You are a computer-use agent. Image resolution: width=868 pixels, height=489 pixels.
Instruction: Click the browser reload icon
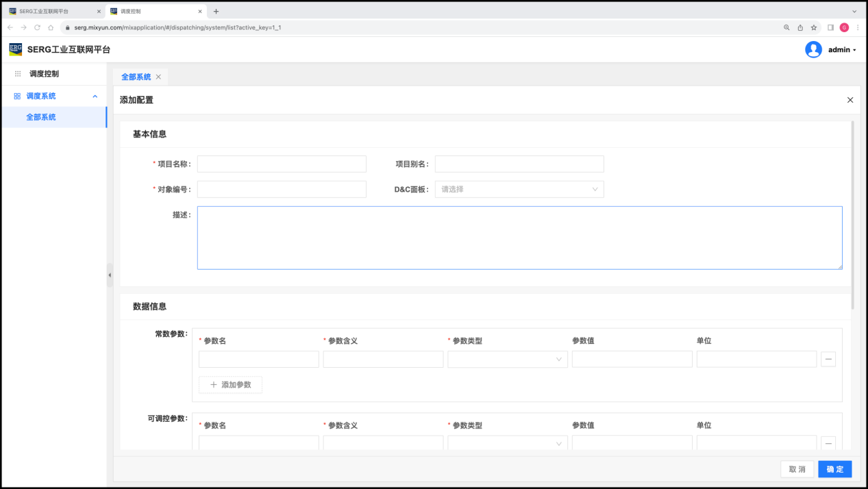tap(37, 27)
